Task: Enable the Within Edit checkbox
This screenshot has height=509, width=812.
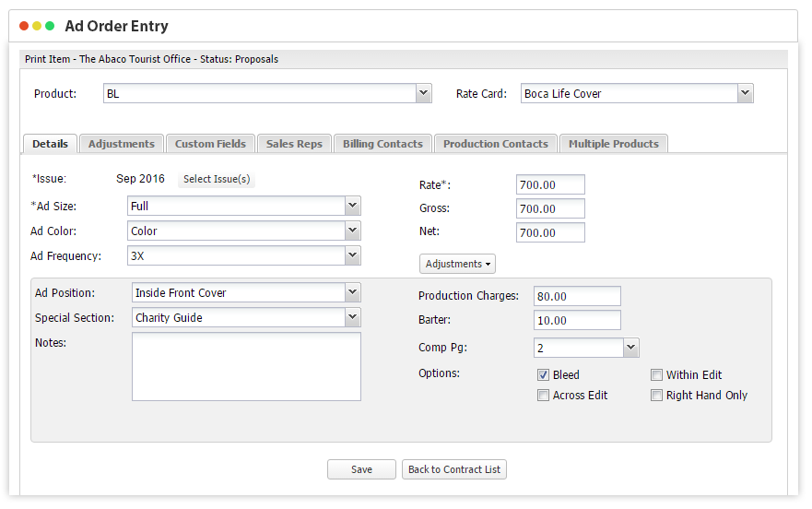Action: tap(656, 374)
